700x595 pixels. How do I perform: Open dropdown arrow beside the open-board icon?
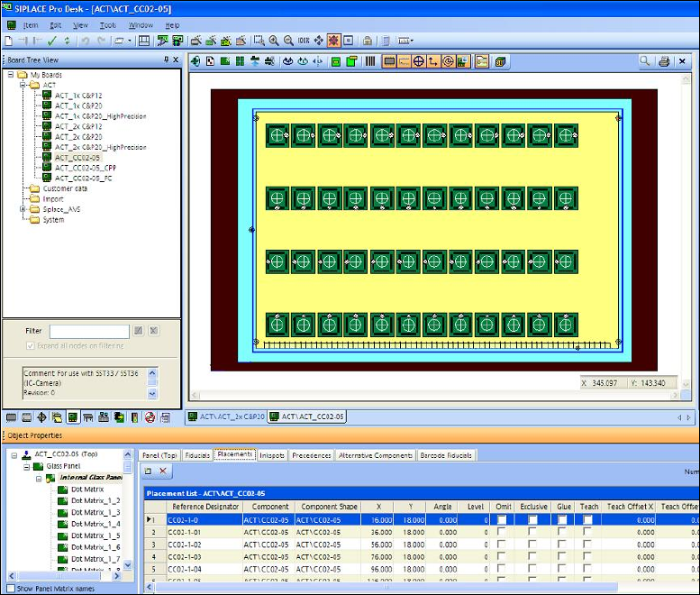point(130,41)
